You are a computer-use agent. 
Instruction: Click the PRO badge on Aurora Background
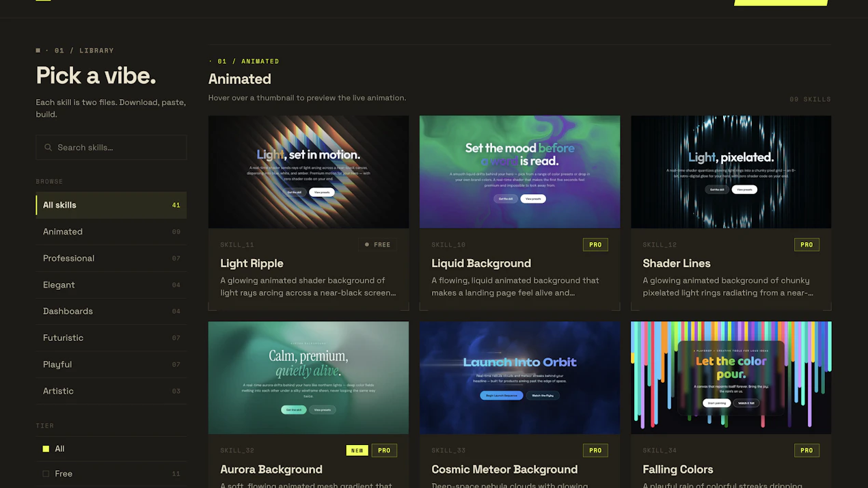click(384, 450)
